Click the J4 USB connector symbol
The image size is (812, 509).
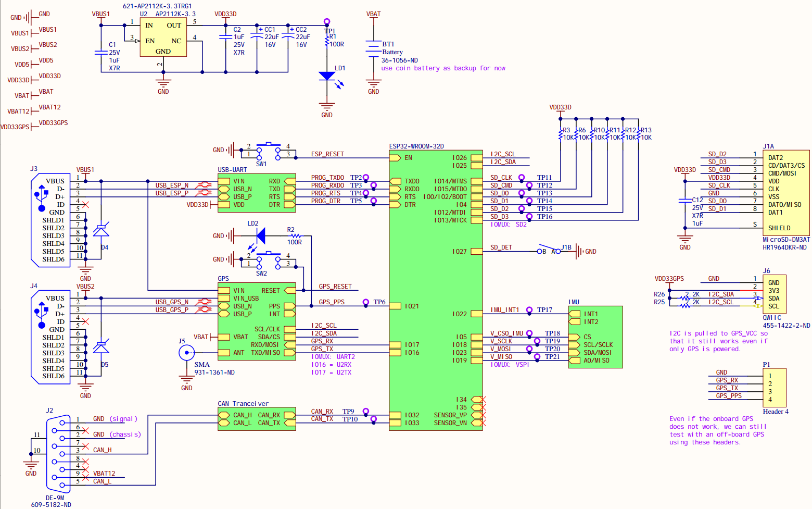[x=50, y=337]
